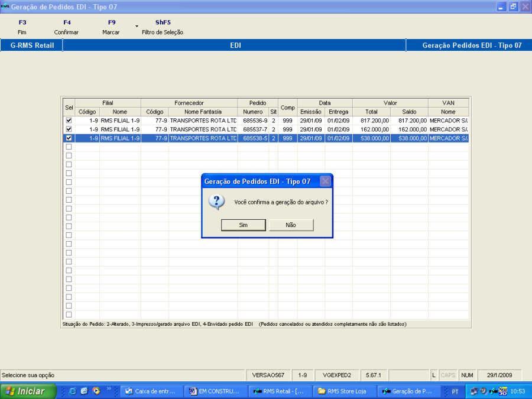The height and width of the screenshot is (399, 532).
Task: Open dropdown arrow beside Marcar
Action: [137, 26]
